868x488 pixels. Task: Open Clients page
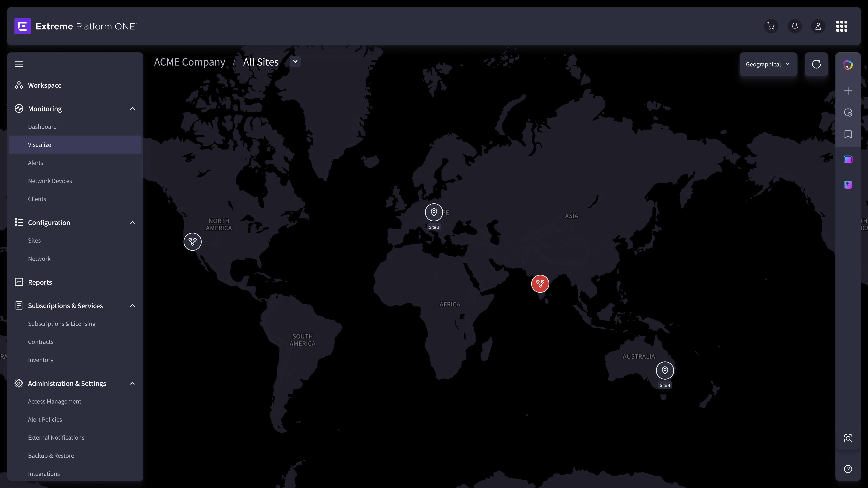[37, 199]
